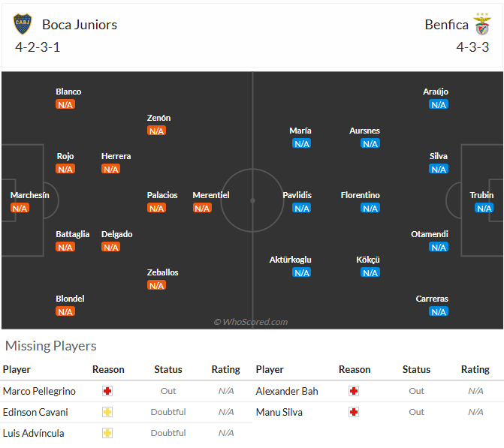The width and height of the screenshot is (504, 448).
Task: Click Manu Silva's red injury icon
Action: [354, 412]
